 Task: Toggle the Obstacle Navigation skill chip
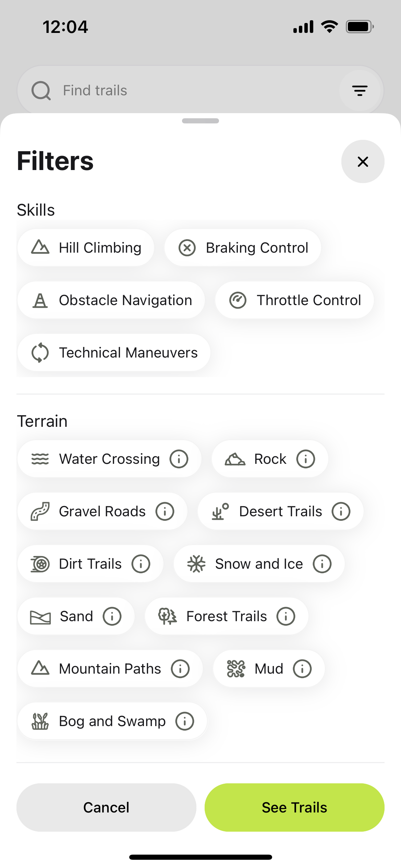[x=111, y=300]
